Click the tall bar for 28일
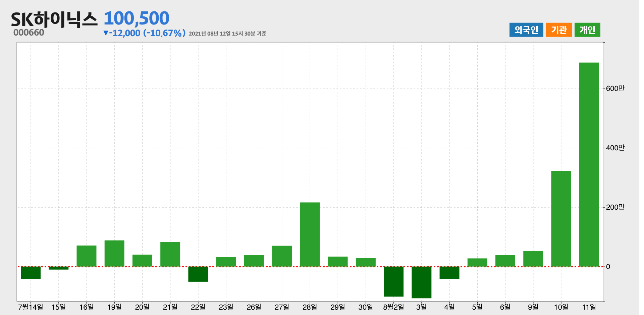 point(310,234)
